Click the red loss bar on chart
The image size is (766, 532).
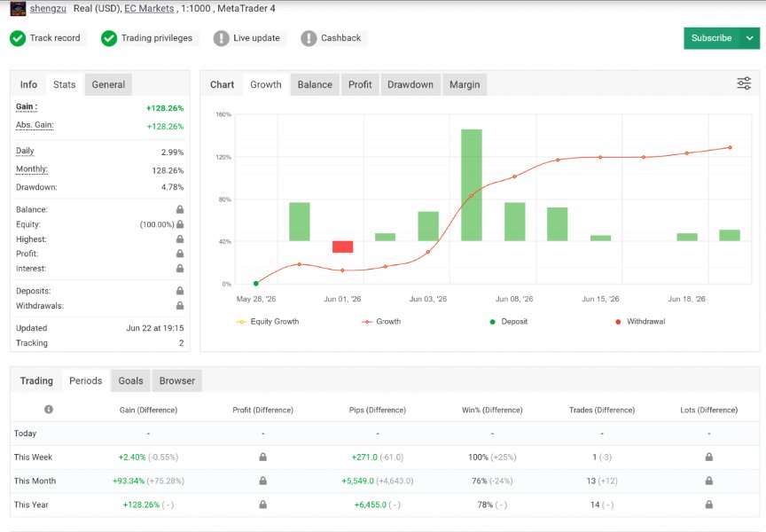click(x=342, y=246)
